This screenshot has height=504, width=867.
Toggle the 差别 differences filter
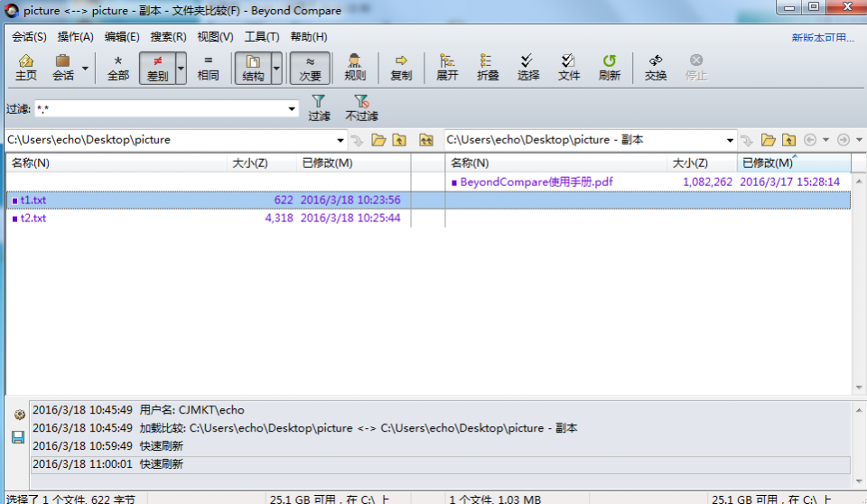157,68
